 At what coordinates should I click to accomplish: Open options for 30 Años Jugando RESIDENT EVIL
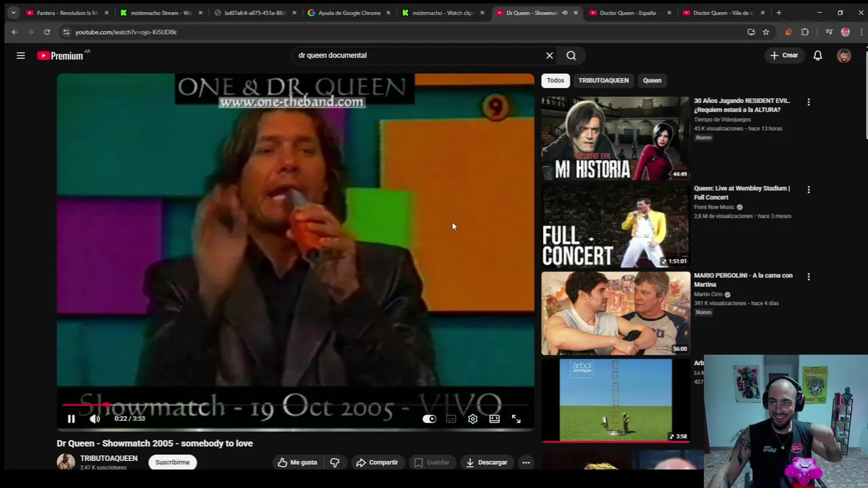point(808,102)
